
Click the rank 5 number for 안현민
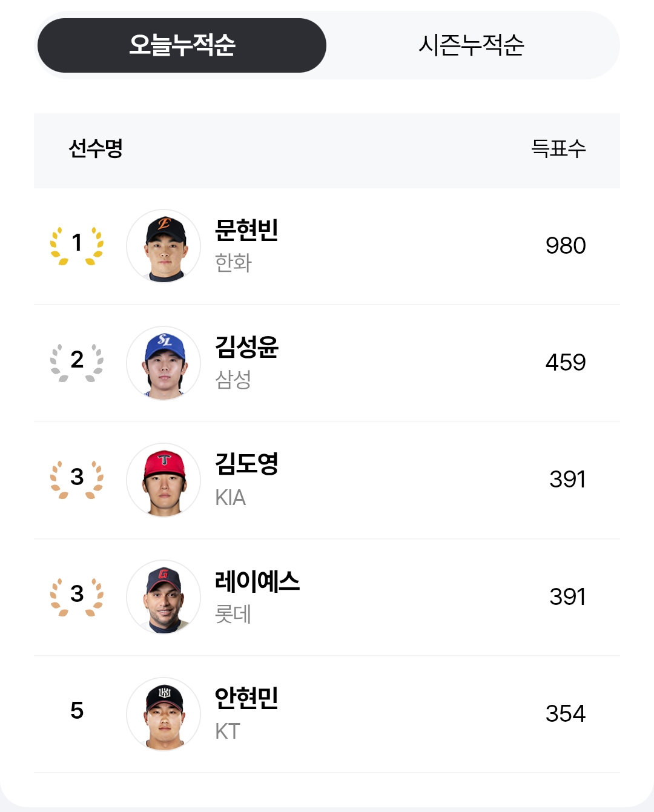76,711
